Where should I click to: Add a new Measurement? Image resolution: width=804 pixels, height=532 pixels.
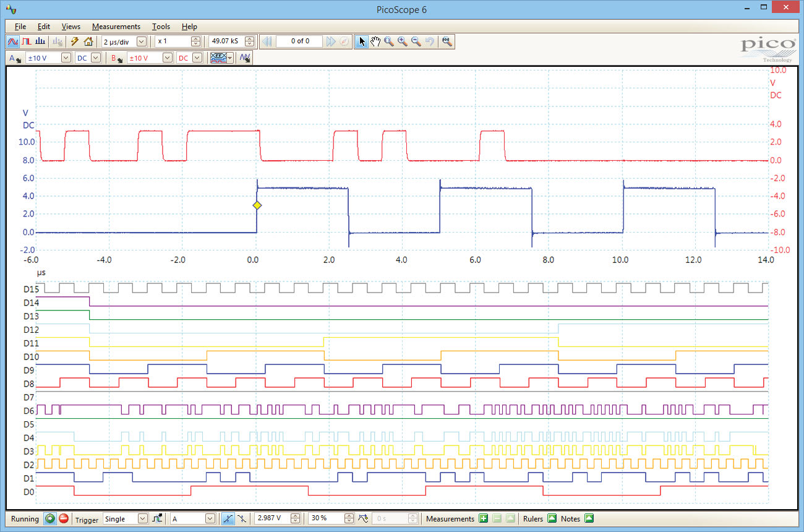(483, 518)
